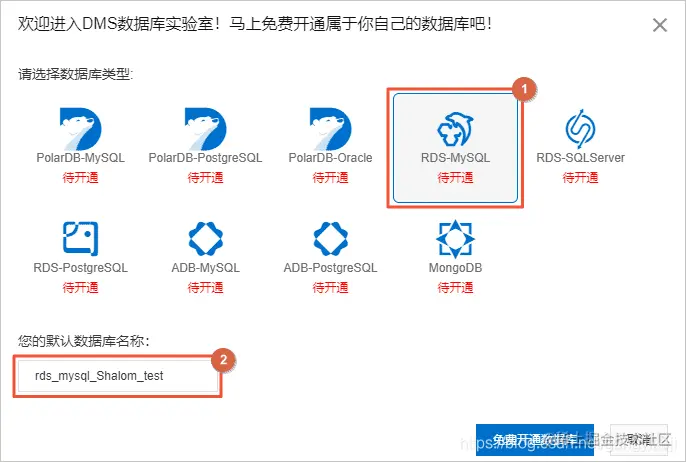This screenshot has width=686, height=462.
Task: Choose the PolarDB-PostgreSQL database icon
Action: coord(205,129)
